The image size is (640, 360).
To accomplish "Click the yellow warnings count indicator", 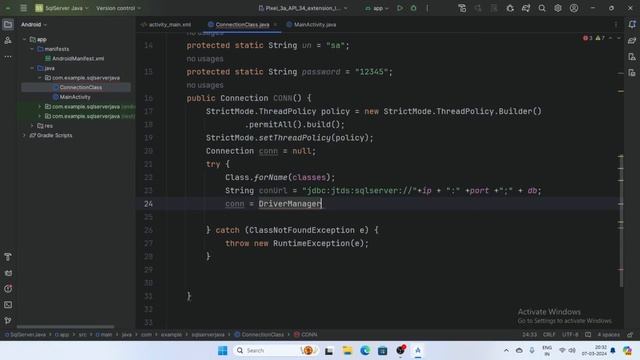I will click(600, 38).
